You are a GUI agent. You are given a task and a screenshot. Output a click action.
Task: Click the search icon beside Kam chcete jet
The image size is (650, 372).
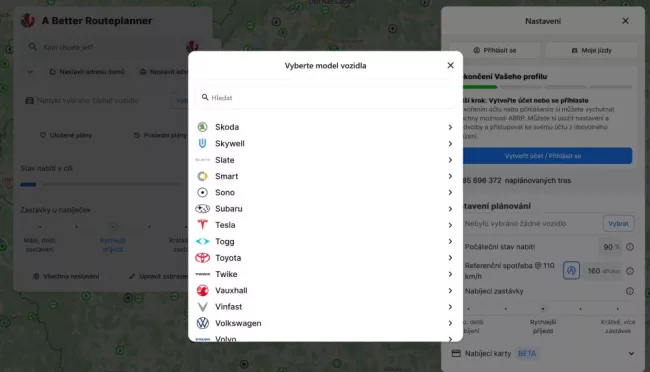33,47
